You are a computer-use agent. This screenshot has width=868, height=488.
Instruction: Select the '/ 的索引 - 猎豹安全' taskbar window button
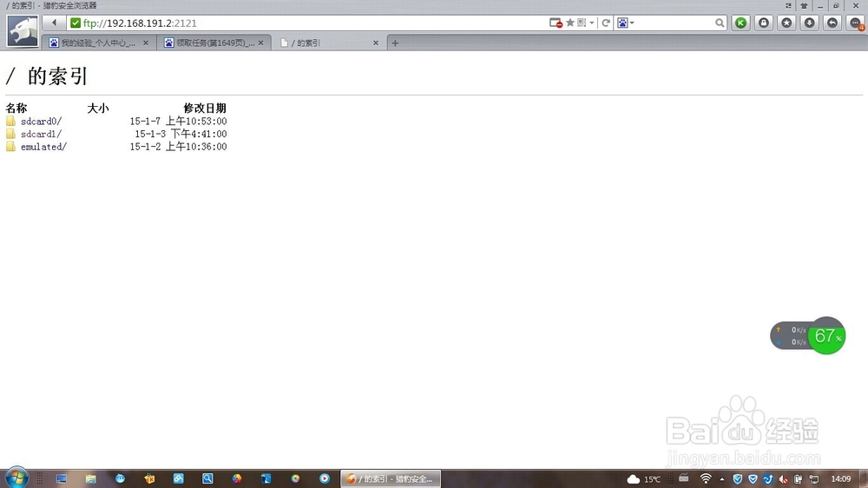pos(391,478)
